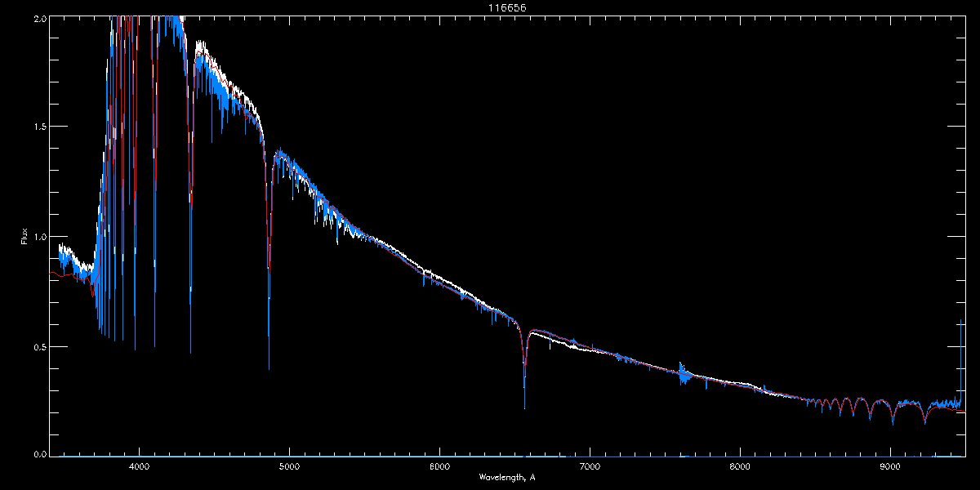Click the 4000 x-axis tick label
980x490 pixels.
pyautogui.click(x=139, y=466)
